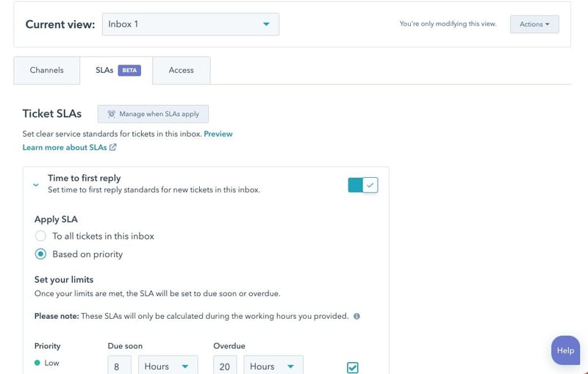Viewport: 588px width, 374px height.
Task: Click Manage when SLAs apply button
Action: [x=153, y=114]
